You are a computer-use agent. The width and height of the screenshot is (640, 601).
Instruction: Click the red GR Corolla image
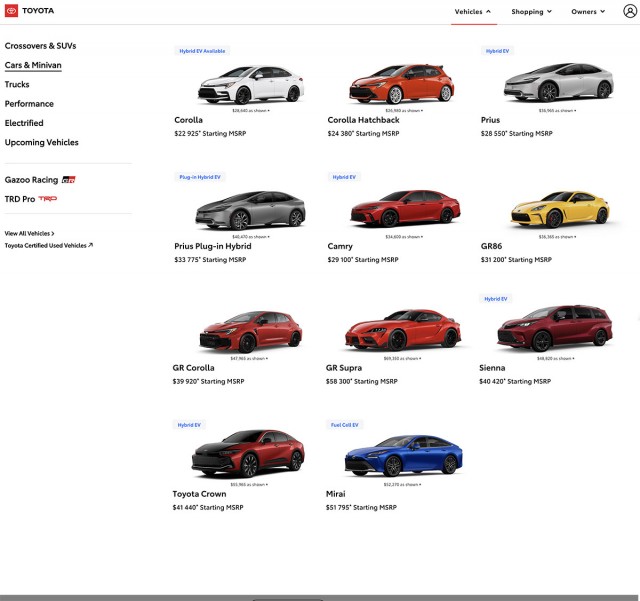(x=251, y=332)
